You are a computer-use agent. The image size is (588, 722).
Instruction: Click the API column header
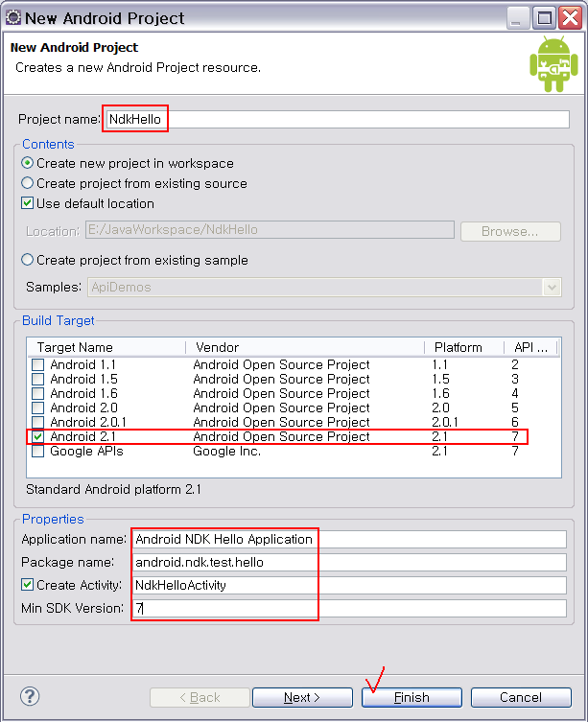tap(530, 347)
